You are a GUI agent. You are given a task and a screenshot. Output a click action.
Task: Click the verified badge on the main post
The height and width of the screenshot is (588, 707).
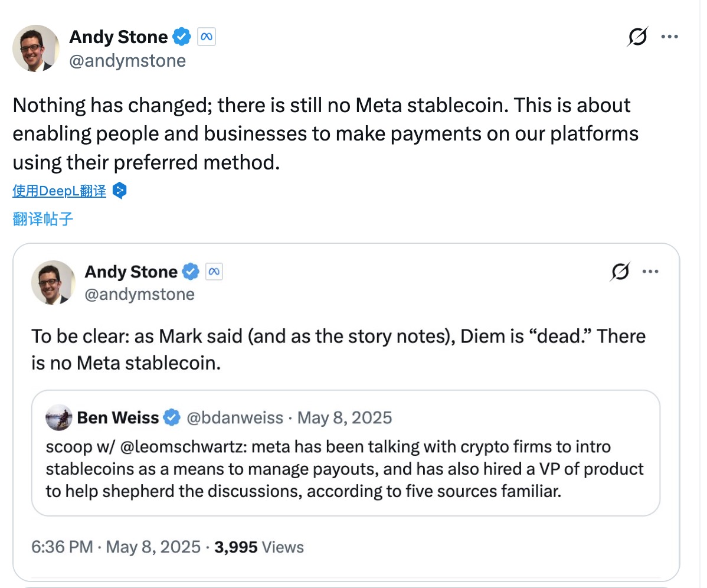coord(182,37)
